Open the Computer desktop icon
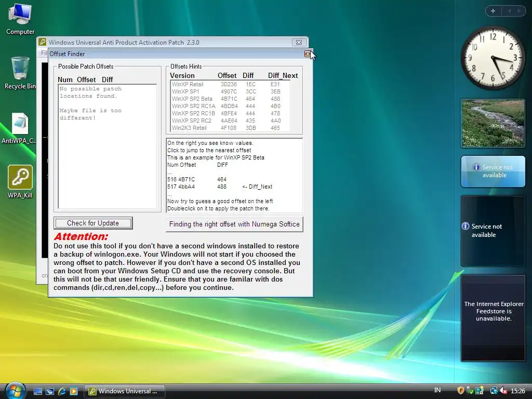Image resolution: width=532 pixels, height=399 pixels. point(20,18)
